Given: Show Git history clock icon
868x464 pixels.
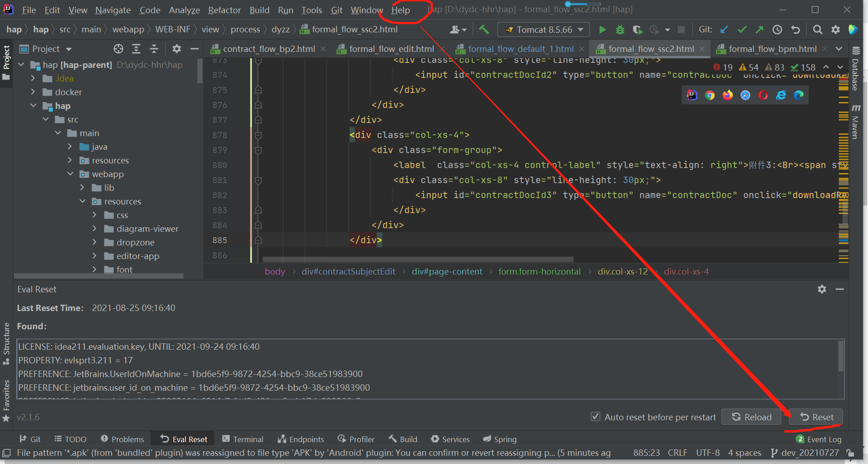Looking at the screenshot, I should coord(777,30).
